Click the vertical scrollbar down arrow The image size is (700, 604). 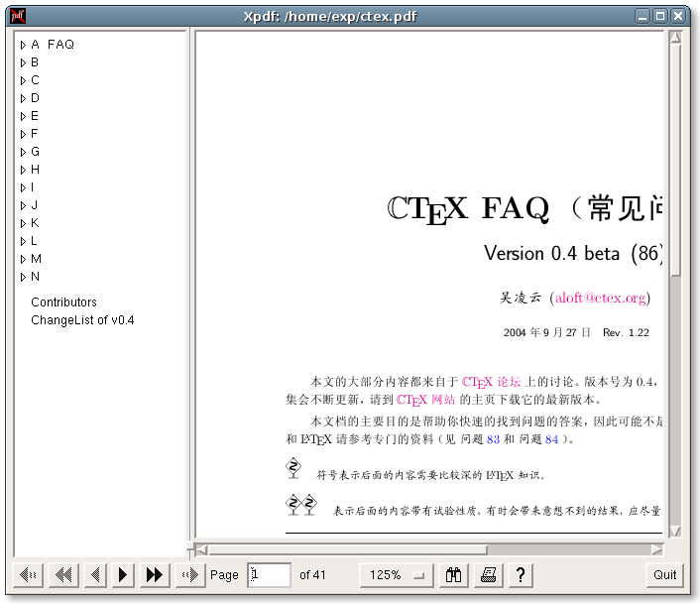(675, 532)
